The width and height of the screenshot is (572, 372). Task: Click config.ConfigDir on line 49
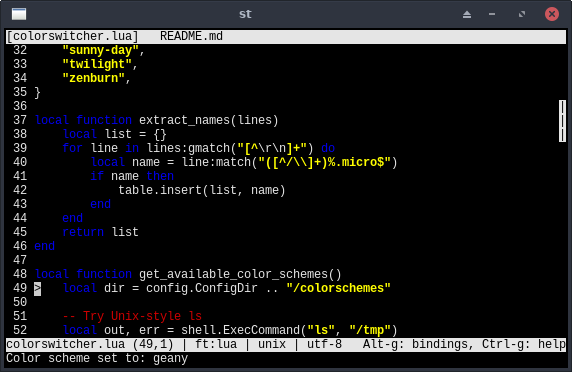tap(202, 288)
